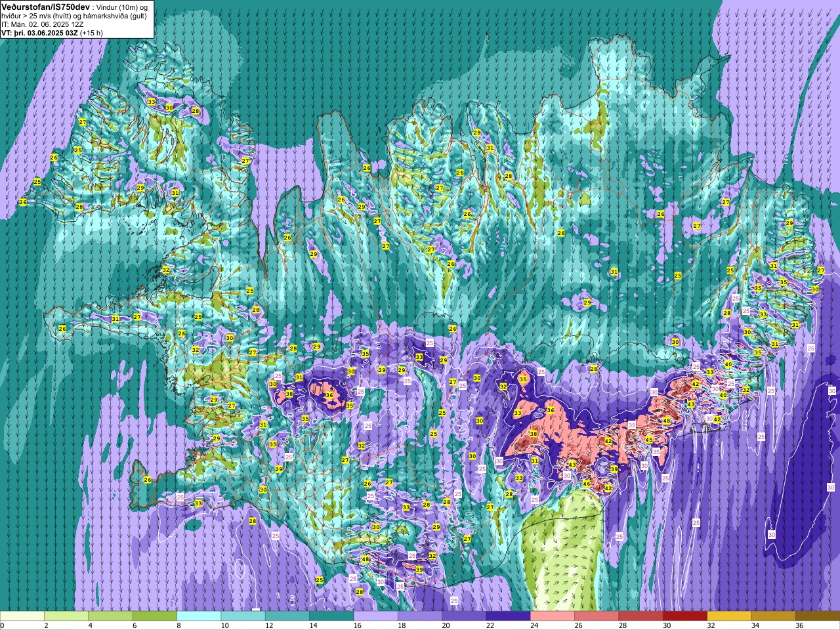Click the 10–12 turquoise scale swatch

click(243, 616)
